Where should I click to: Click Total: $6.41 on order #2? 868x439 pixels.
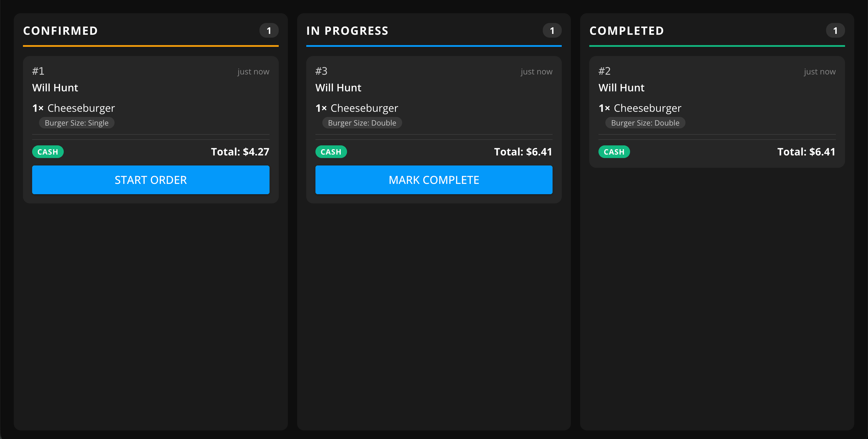(x=806, y=152)
